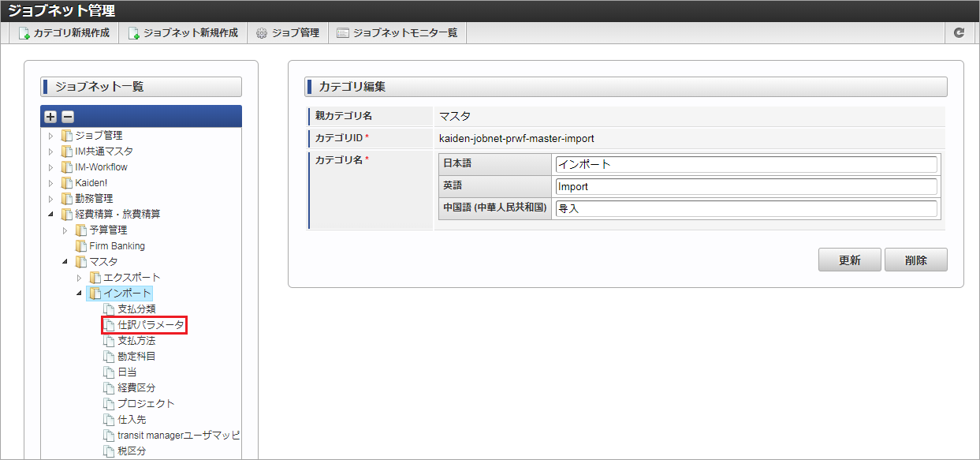Select Firm Banking in the tree

tap(117, 246)
